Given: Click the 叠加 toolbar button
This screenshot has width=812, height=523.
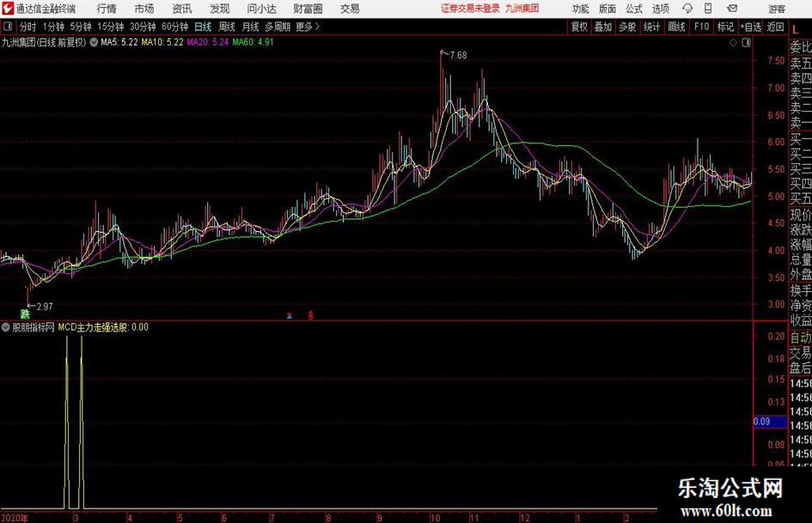Looking at the screenshot, I should click(603, 27).
